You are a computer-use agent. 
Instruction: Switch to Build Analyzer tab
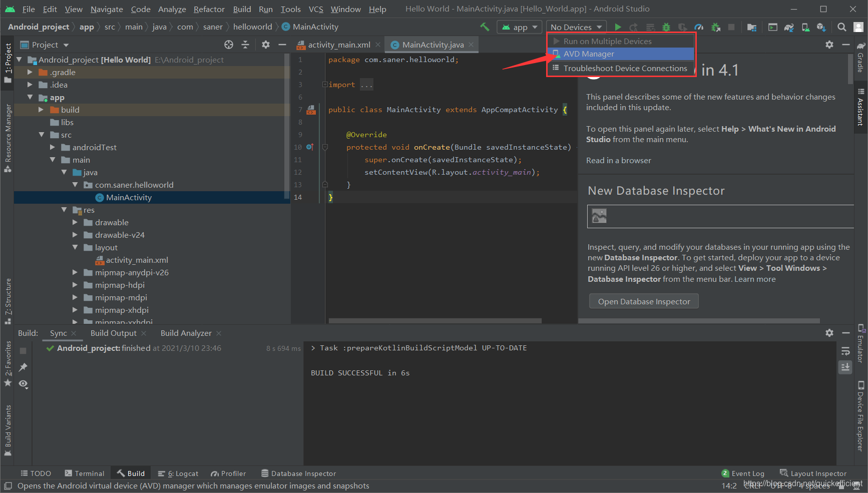tap(186, 333)
